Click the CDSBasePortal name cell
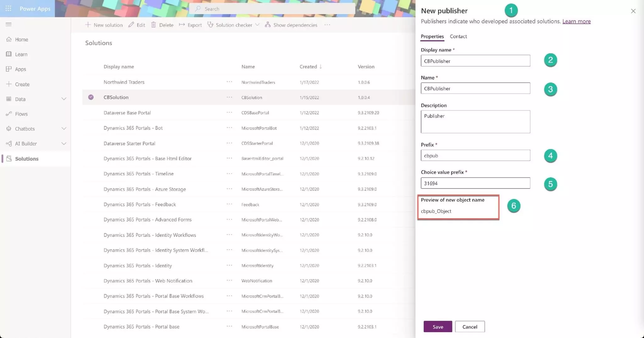The width and height of the screenshot is (644, 338). [x=255, y=113]
